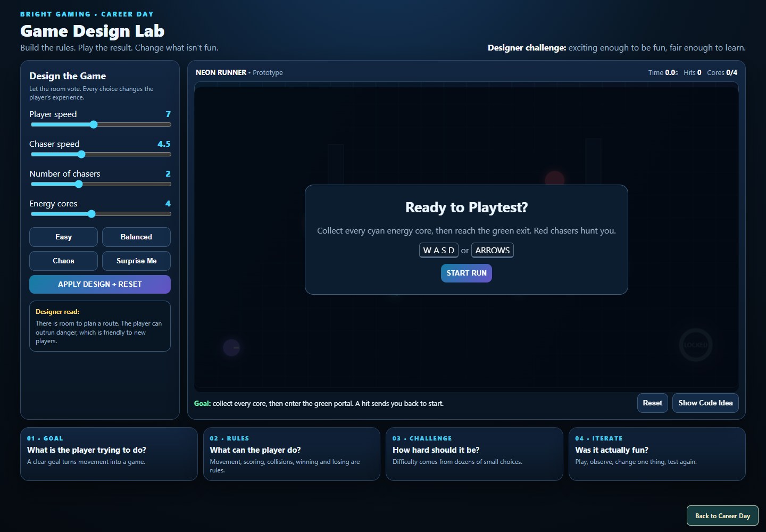Image resolution: width=766 pixels, height=532 pixels.
Task: Click the Energy cores value 4
Action: click(168, 203)
